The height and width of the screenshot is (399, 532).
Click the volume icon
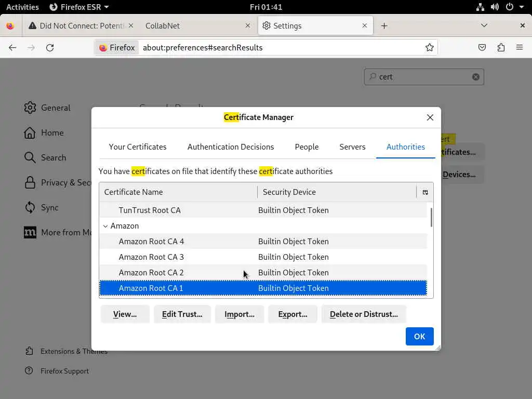point(495,7)
